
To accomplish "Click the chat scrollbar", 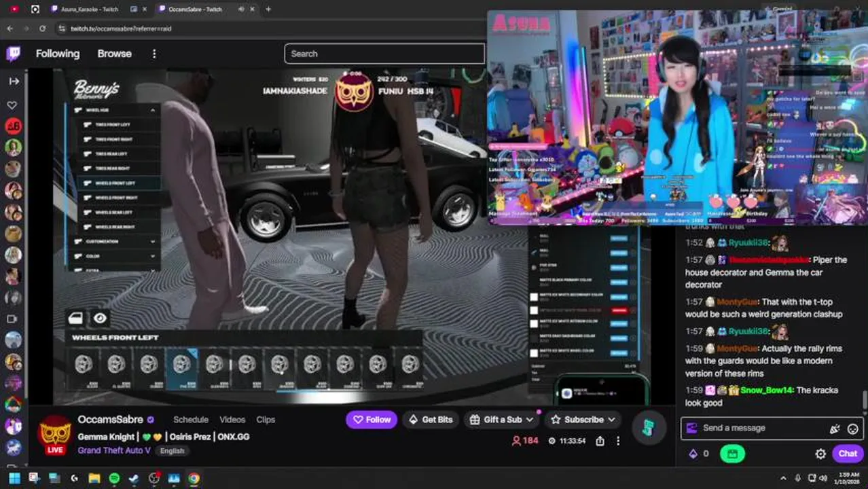I will click(865, 401).
